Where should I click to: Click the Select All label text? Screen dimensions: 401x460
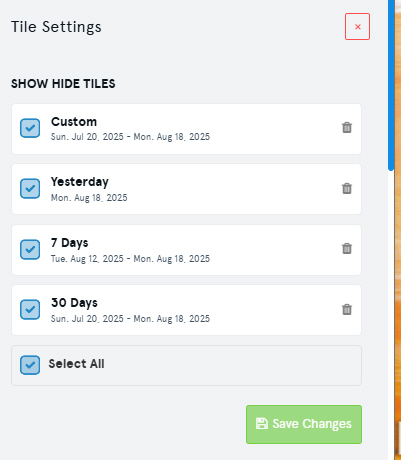pyautogui.click(x=76, y=364)
